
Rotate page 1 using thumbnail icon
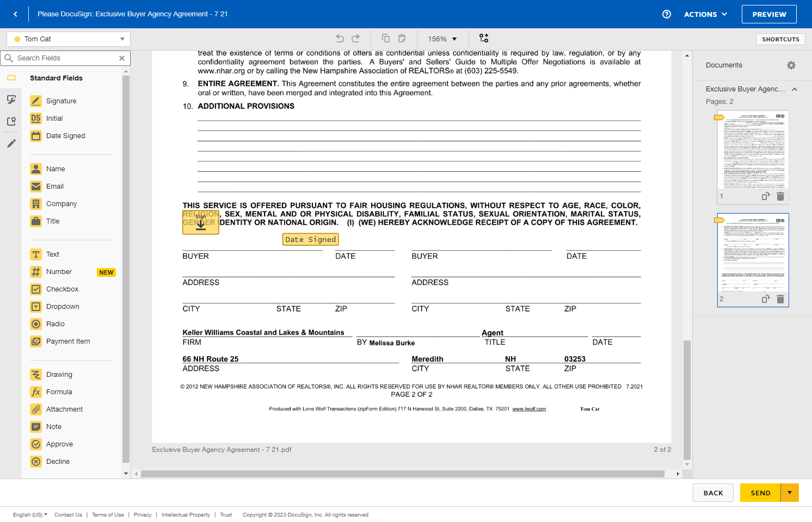pos(766,196)
